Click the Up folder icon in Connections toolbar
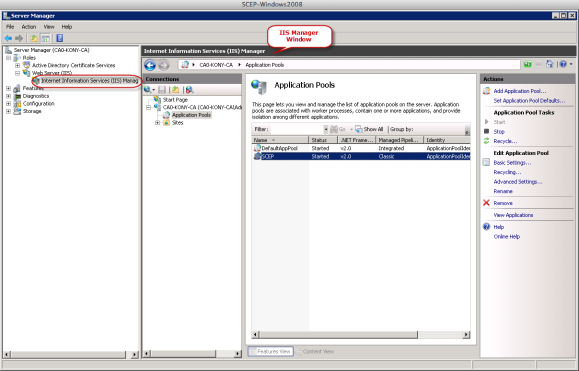The height and width of the screenshot is (371, 579). [175, 90]
